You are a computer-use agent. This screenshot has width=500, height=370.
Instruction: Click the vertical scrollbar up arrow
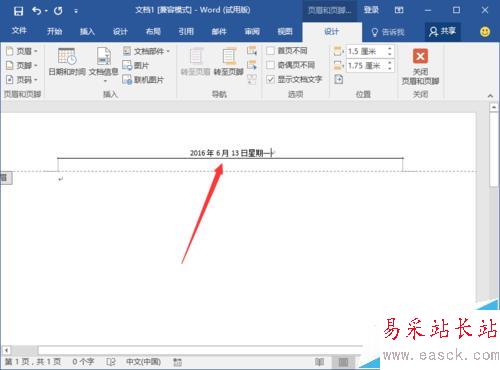494,107
